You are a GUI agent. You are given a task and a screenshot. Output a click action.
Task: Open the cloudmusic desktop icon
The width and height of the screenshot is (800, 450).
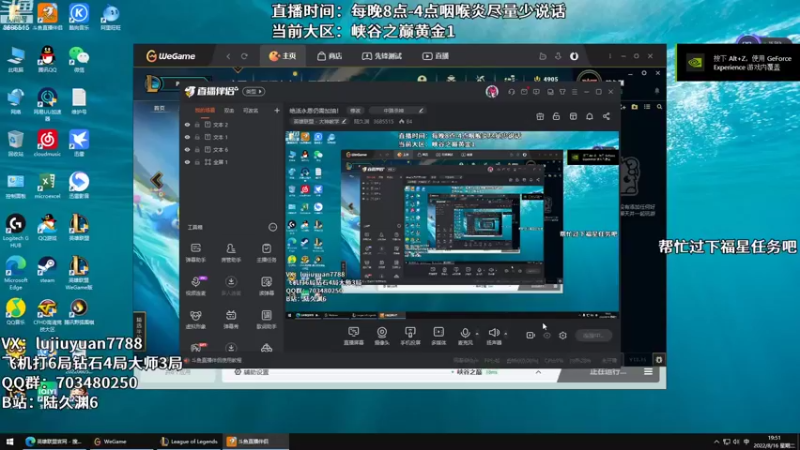click(47, 143)
